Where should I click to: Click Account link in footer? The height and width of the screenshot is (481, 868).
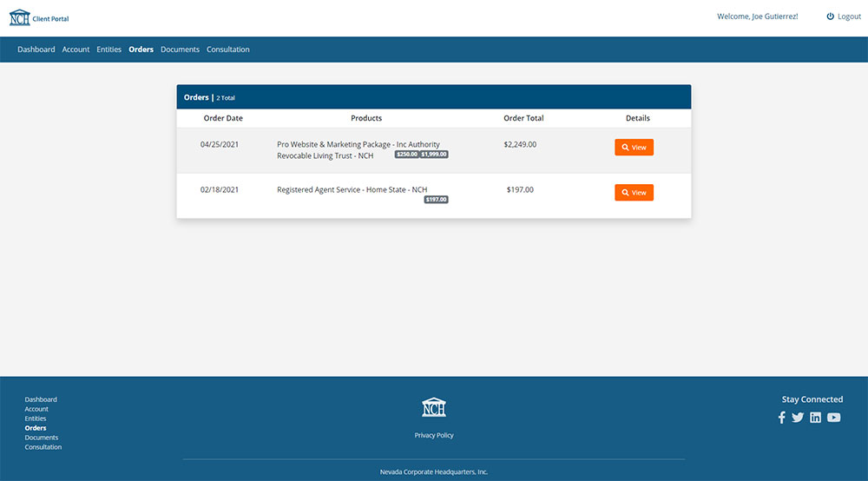click(x=36, y=409)
